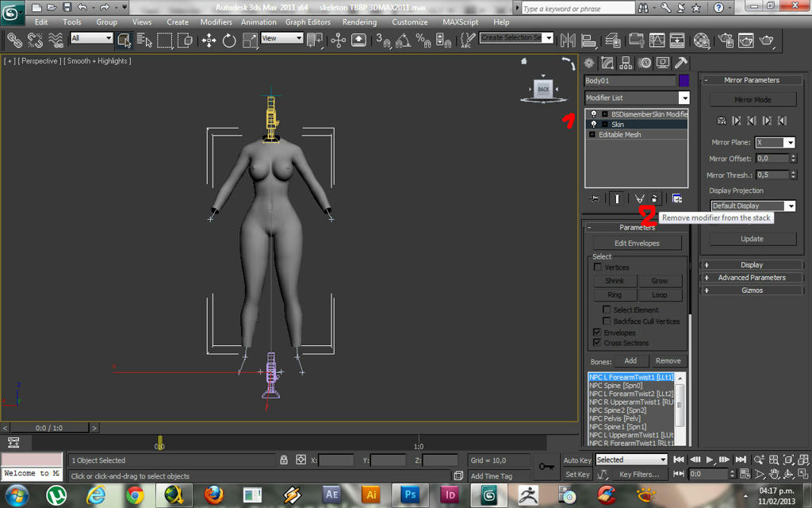Click the Mirror Offset spinner arrows
Image resolution: width=812 pixels, height=508 pixels.
(x=793, y=158)
